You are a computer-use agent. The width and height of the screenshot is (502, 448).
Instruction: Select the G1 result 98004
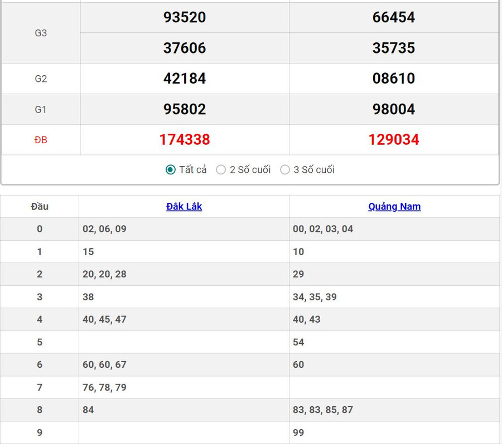[x=394, y=109]
